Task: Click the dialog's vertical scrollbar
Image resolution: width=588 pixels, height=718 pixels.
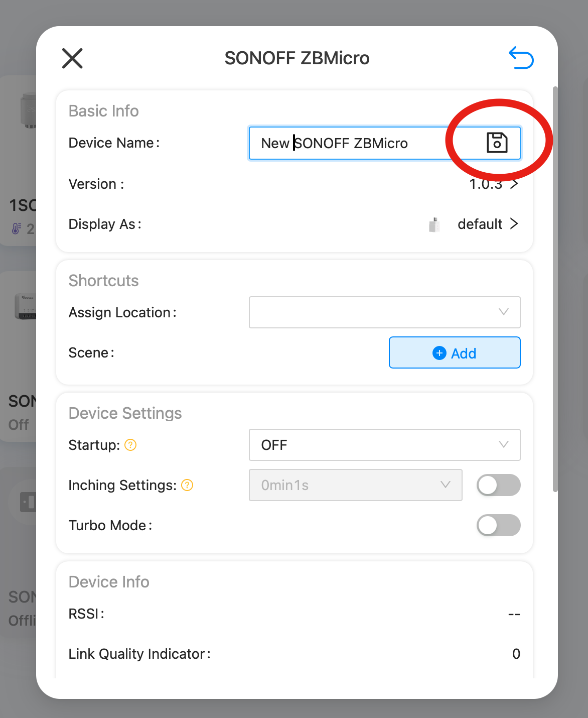Action: [x=555, y=289]
